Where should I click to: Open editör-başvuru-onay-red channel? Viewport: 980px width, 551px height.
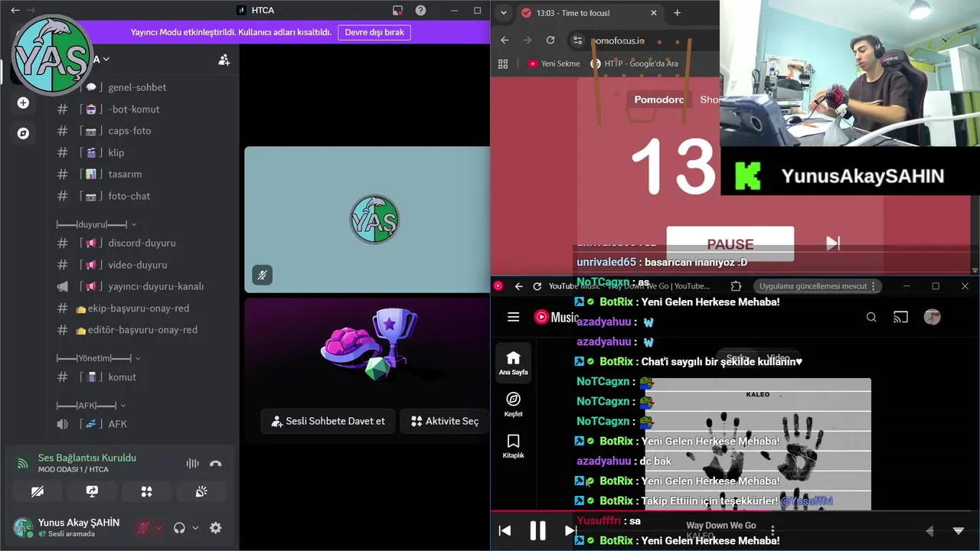[142, 330]
